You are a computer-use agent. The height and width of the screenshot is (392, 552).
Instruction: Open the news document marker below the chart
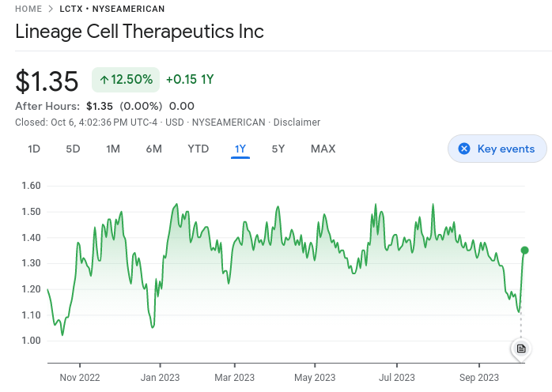click(520, 349)
